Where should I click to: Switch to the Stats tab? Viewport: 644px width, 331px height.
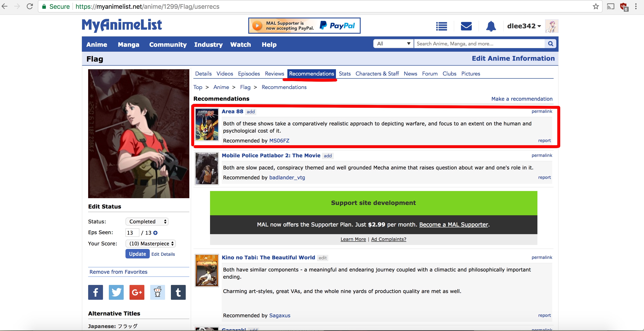[345, 74]
